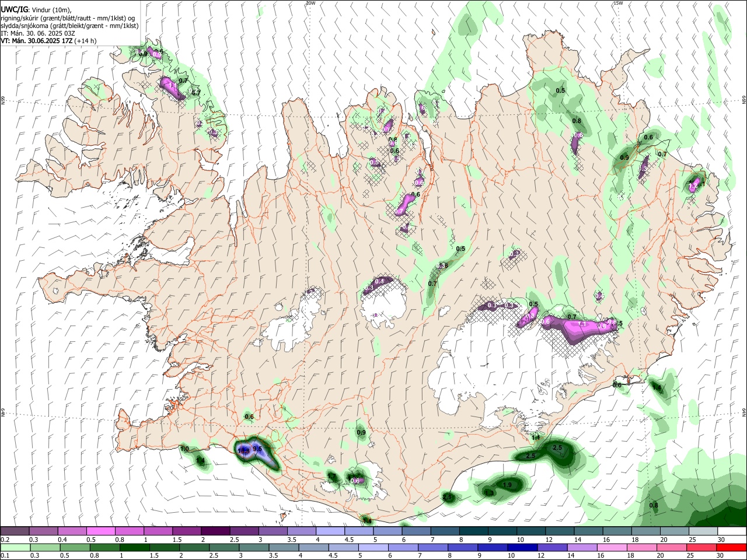Select the grey-blue 3.5 swatch in lower legend
Viewport: 747px width, 560px height.
click(x=284, y=548)
